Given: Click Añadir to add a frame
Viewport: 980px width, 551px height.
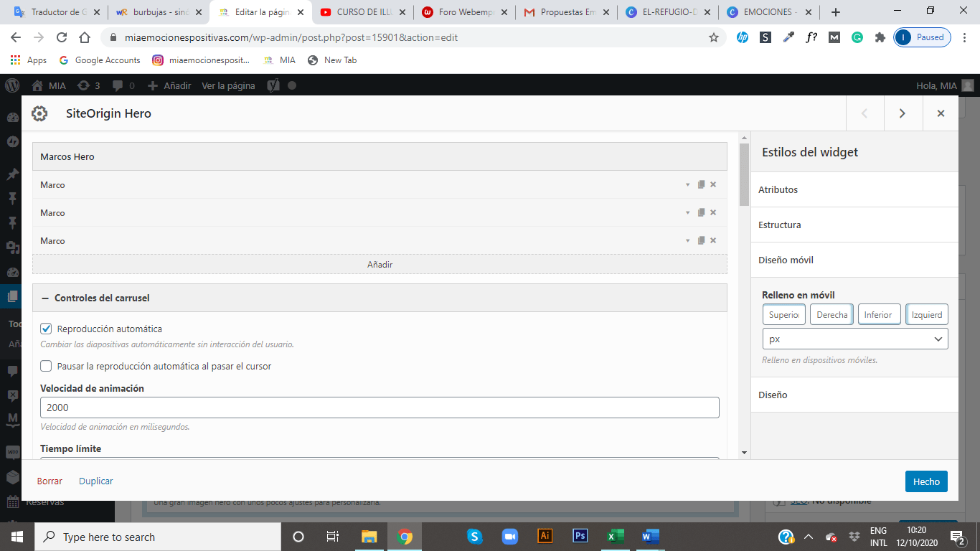Looking at the screenshot, I should [x=380, y=264].
